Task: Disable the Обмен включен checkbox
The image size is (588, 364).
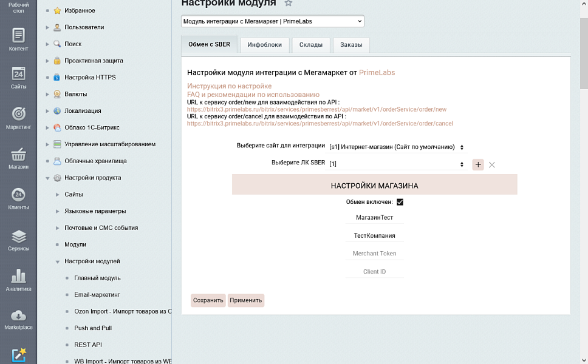Action: [400, 202]
